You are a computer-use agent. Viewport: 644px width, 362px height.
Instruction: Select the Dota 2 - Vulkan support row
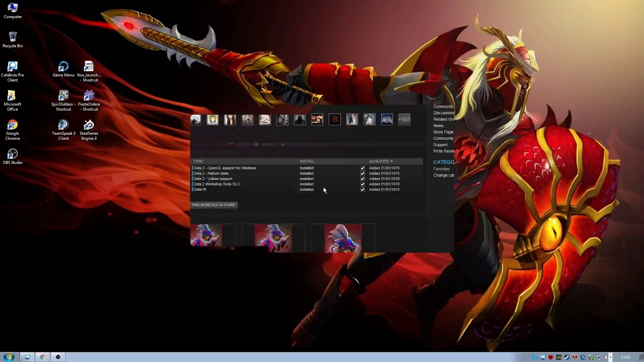307,179
